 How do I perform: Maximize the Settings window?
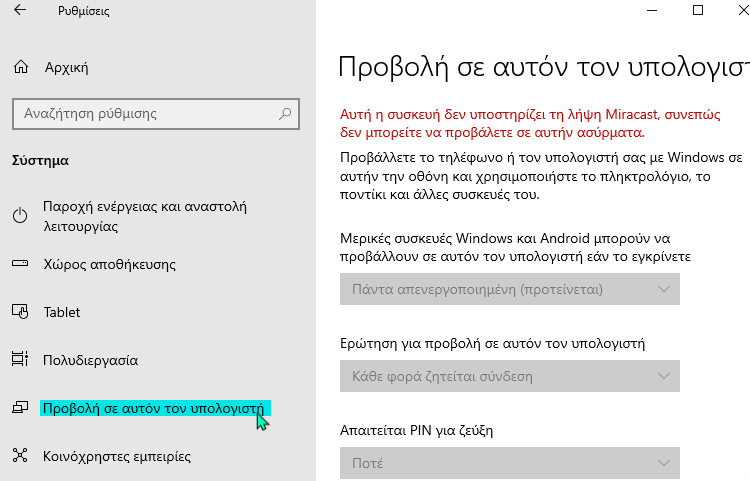(698, 10)
